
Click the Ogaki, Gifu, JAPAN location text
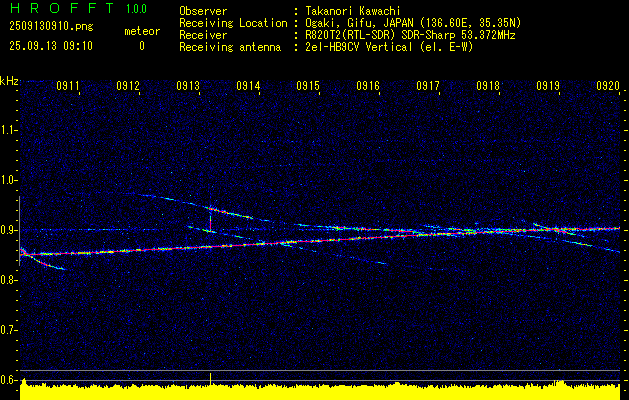tap(412, 23)
